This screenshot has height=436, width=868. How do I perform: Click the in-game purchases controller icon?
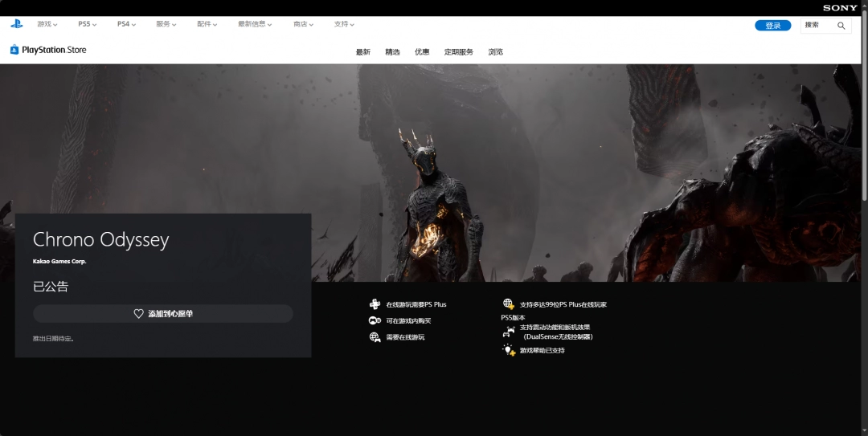click(x=375, y=320)
